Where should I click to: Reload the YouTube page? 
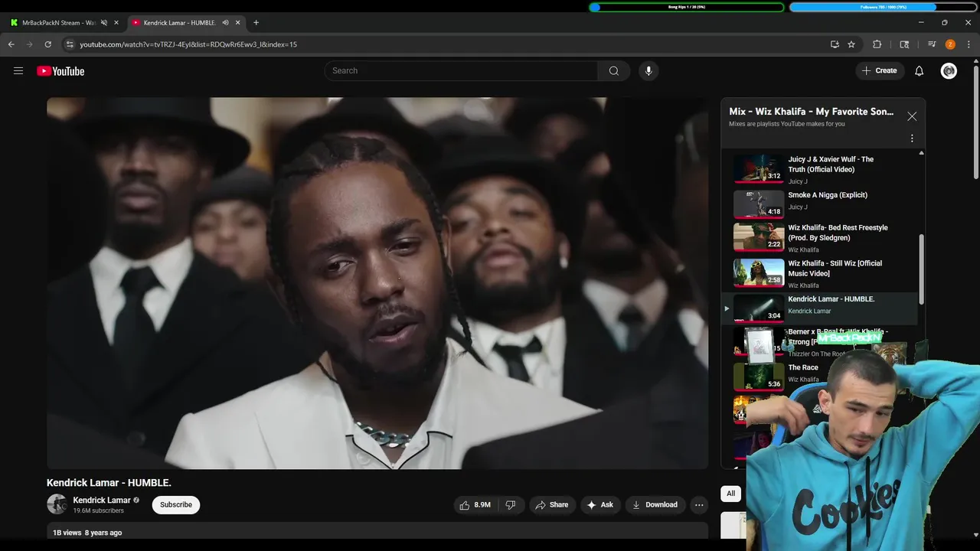click(47, 44)
